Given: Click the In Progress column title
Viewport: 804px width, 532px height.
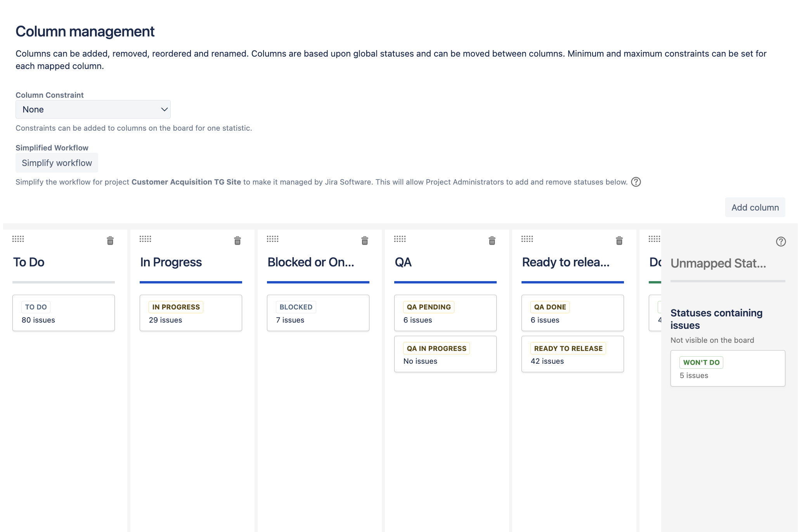Looking at the screenshot, I should click(x=171, y=263).
